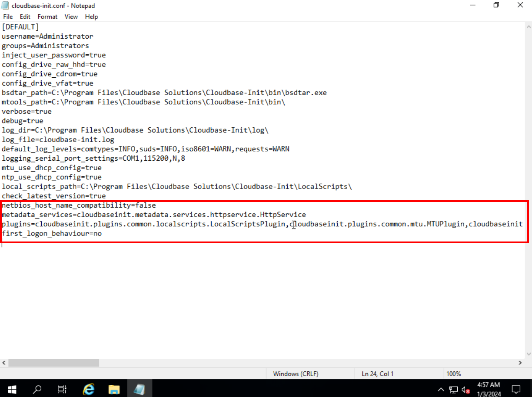The image size is (532, 397).
Task: Switch to Notepad taskbar icon
Action: (139, 389)
